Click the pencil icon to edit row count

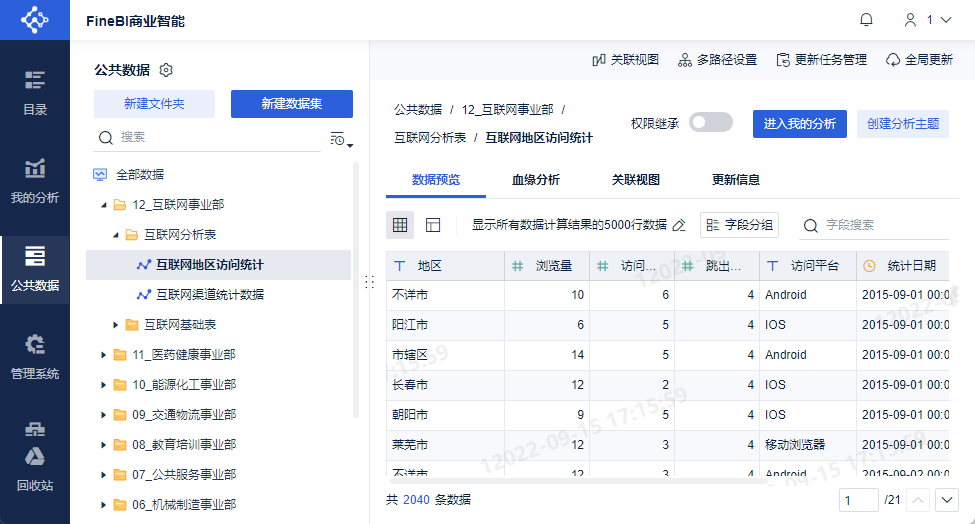pyautogui.click(x=679, y=225)
